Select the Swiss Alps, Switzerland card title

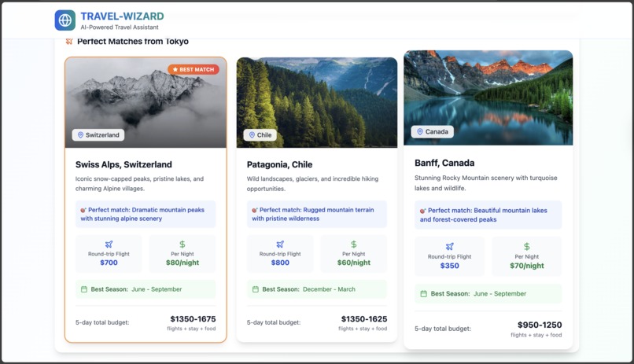pos(123,164)
